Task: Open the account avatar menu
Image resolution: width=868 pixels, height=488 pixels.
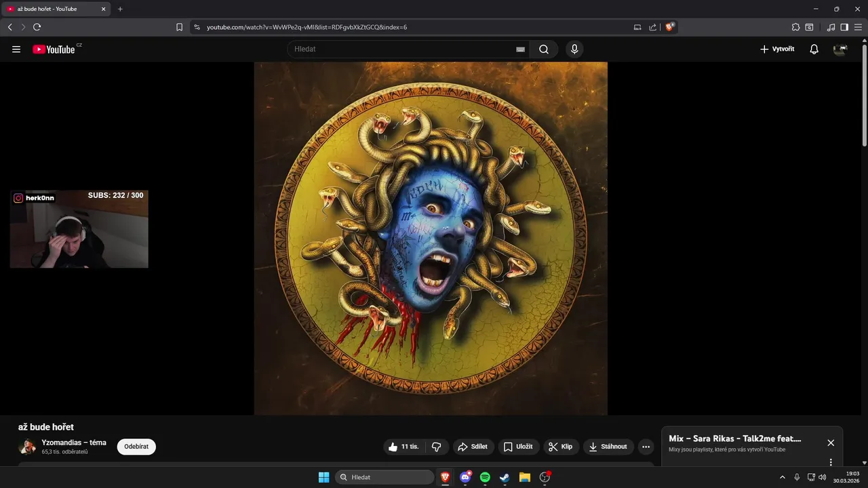Action: point(840,49)
